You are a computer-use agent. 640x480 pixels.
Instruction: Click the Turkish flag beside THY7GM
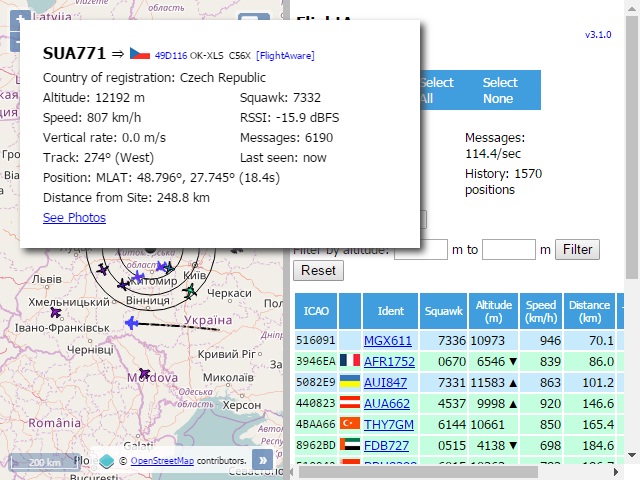point(349,423)
